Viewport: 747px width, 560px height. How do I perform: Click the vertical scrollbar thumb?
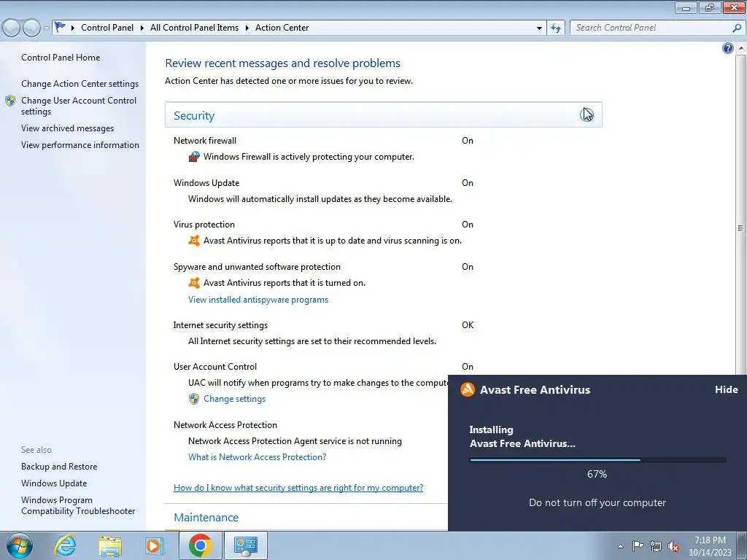point(741,228)
